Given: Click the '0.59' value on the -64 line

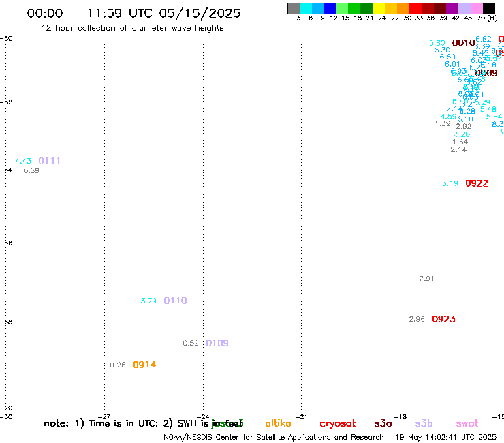Looking at the screenshot, I should pos(31,170).
